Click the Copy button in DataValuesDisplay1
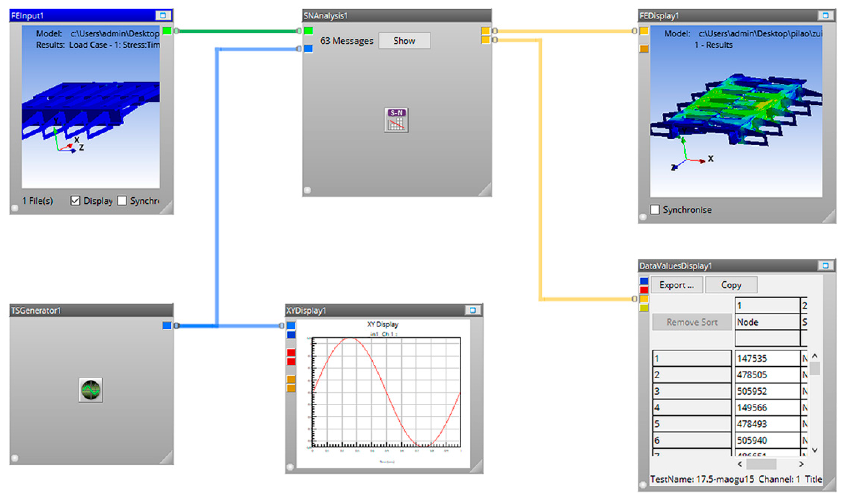Screen dimensions: 845x504 tap(731, 285)
